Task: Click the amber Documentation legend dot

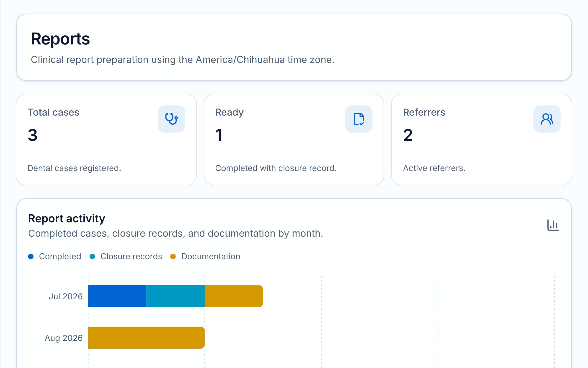Action: 173,257
